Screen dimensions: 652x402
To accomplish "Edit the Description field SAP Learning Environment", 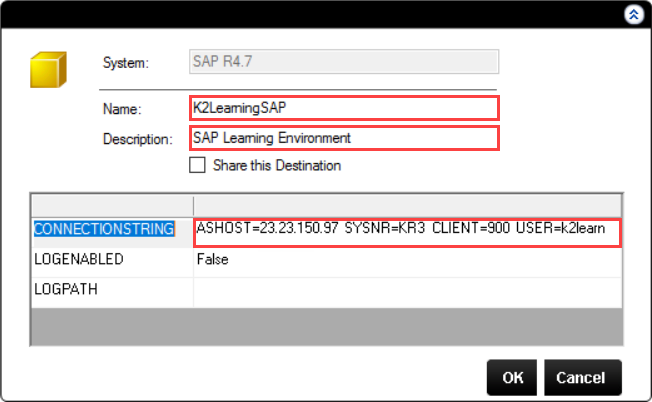I will pos(344,138).
